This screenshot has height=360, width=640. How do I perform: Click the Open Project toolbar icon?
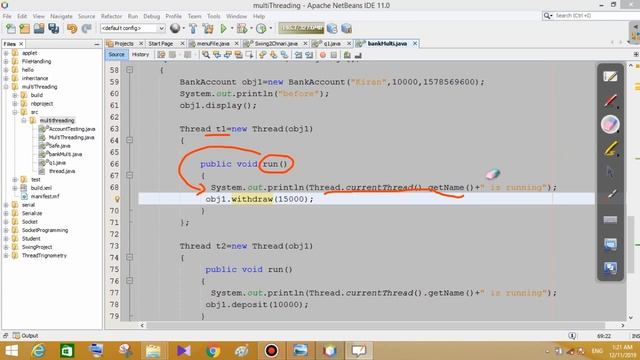(x=39, y=29)
